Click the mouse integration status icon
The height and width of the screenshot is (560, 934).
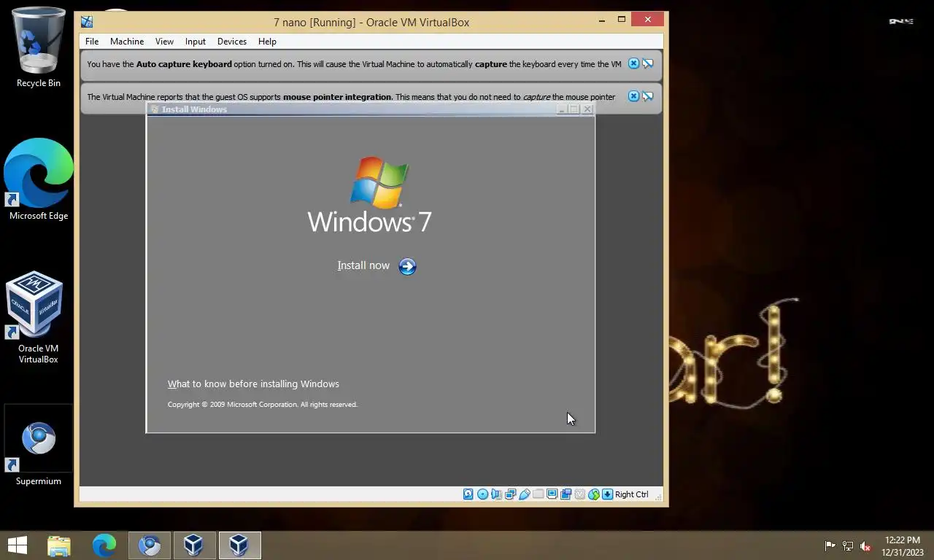[x=593, y=494]
